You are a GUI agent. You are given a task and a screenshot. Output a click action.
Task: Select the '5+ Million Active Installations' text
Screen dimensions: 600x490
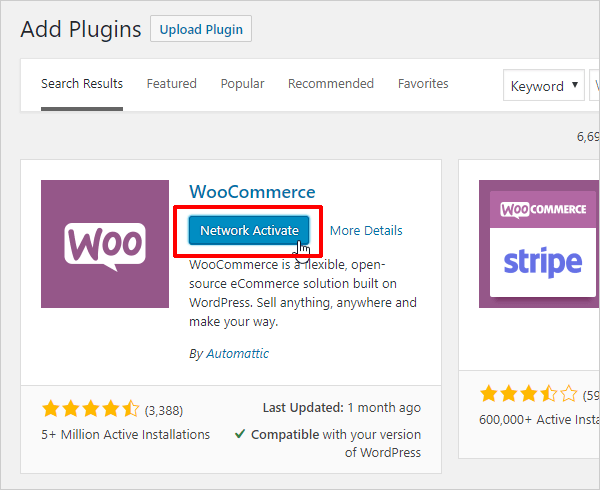[126, 435]
